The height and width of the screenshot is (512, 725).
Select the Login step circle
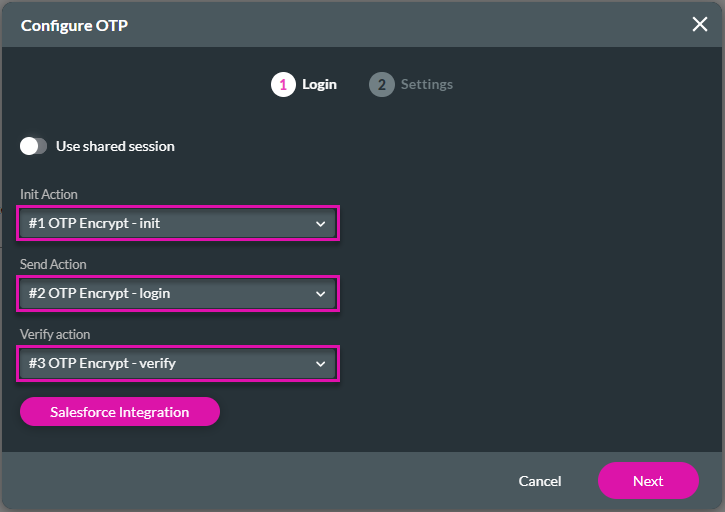tap(283, 85)
